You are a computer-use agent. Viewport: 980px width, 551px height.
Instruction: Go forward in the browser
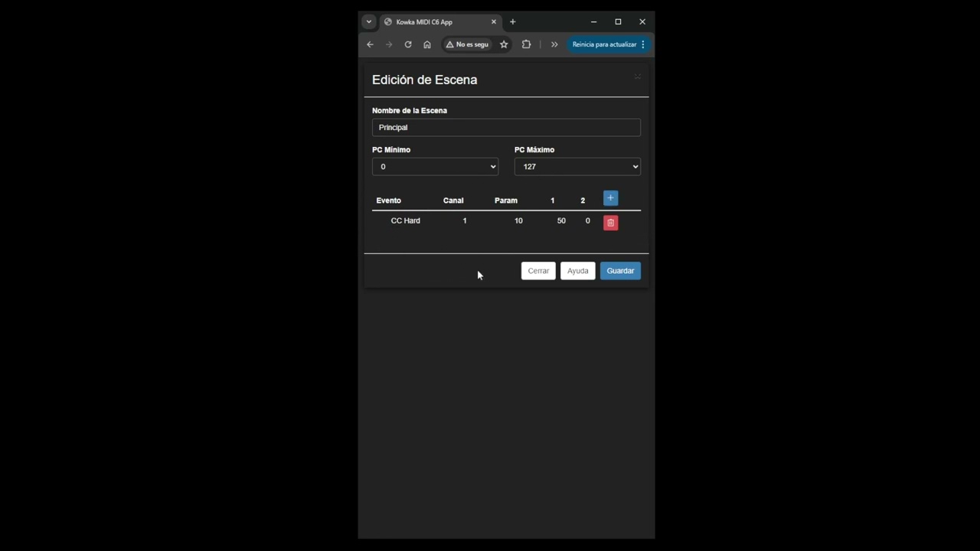pos(389,44)
